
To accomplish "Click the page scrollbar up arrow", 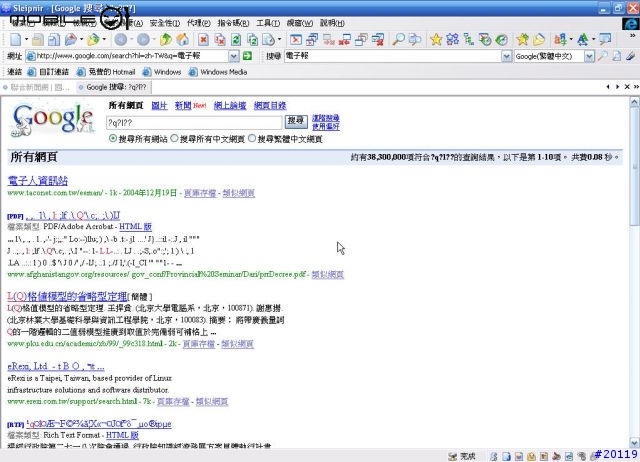I will (634, 102).
